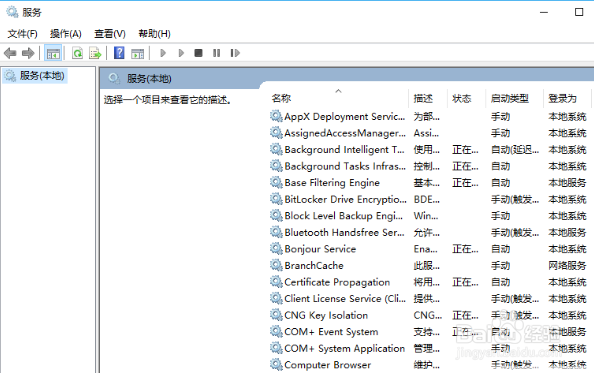Click the sort arrow above the name column
594x373 pixels.
click(x=338, y=91)
